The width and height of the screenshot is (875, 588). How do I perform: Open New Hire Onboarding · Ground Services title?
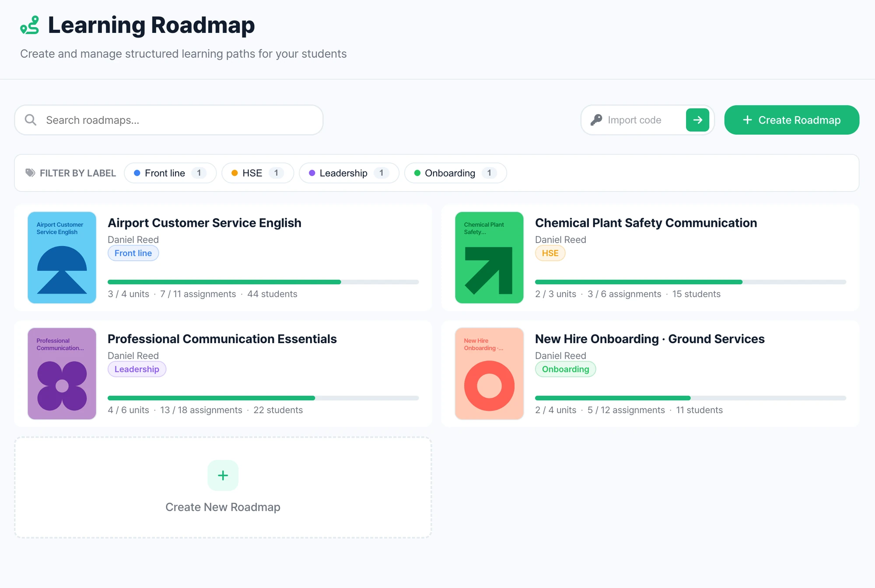click(x=650, y=339)
